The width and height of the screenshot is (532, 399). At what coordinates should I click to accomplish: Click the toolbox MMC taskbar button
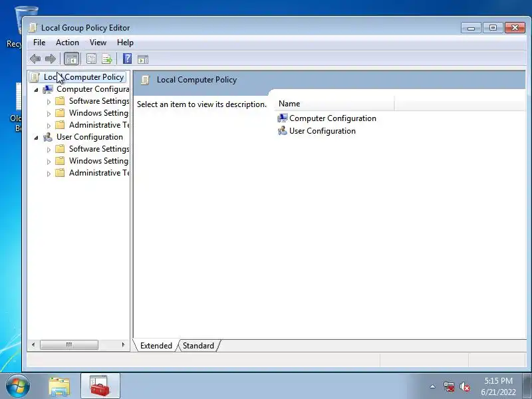[100, 386]
